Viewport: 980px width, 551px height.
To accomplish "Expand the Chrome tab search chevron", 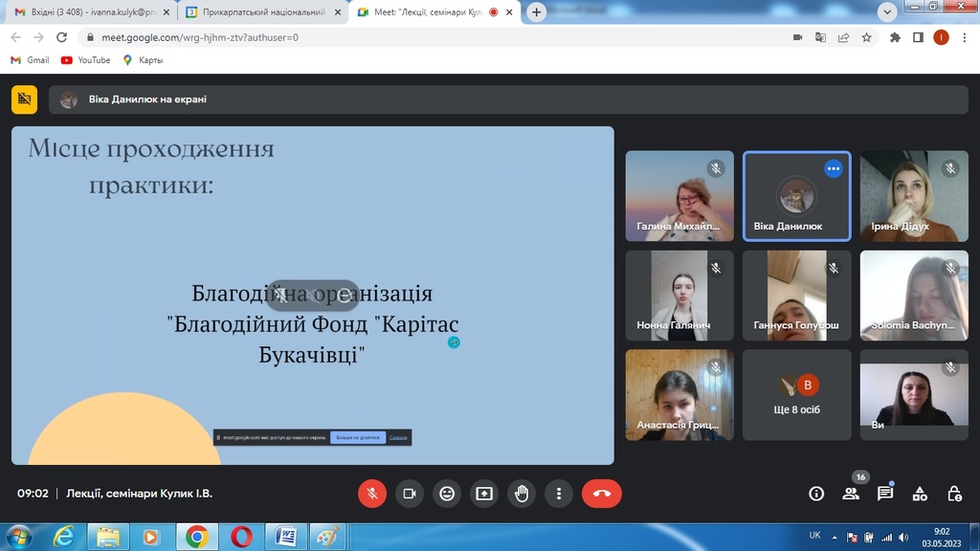I will click(x=887, y=12).
